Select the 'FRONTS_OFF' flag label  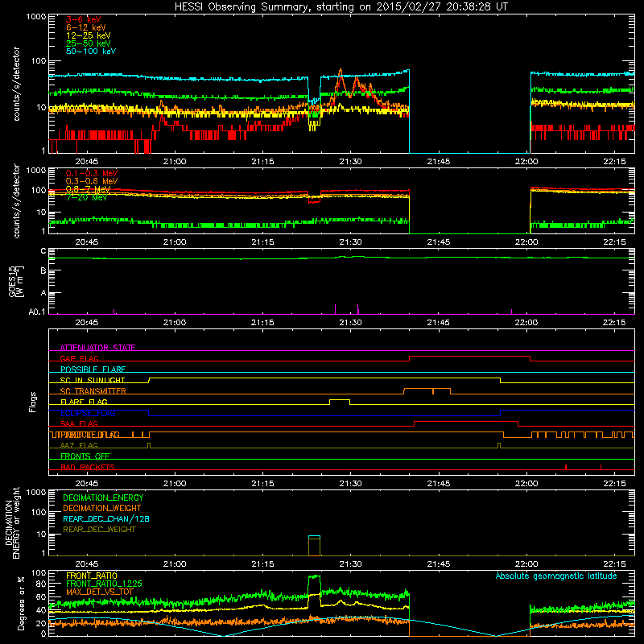[x=85, y=456]
